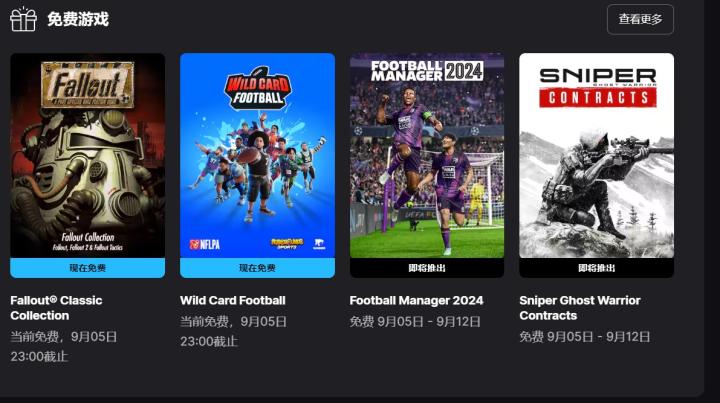Select the Wild Card Football cover image
The width and height of the screenshot is (720, 403).
pos(257,155)
